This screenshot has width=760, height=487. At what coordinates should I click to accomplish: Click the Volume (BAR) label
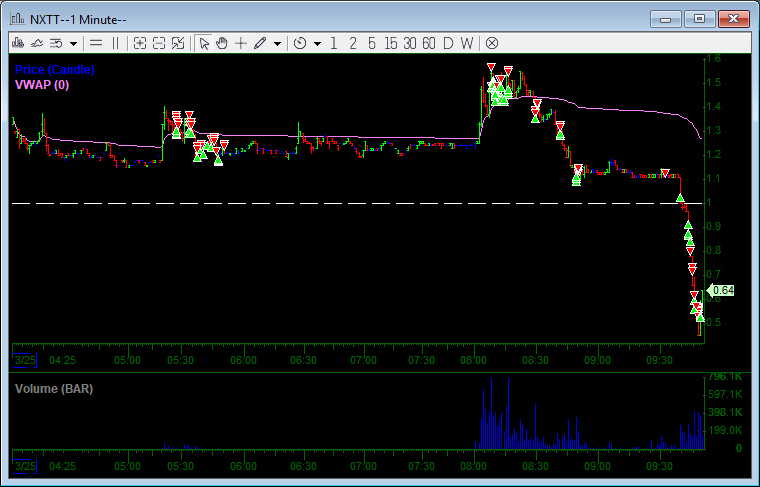click(54, 389)
